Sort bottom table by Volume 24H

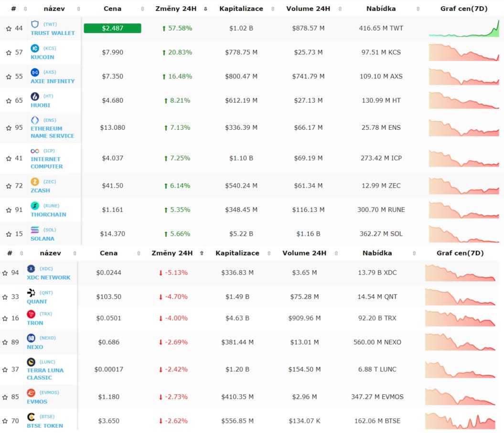pyautogui.click(x=336, y=253)
